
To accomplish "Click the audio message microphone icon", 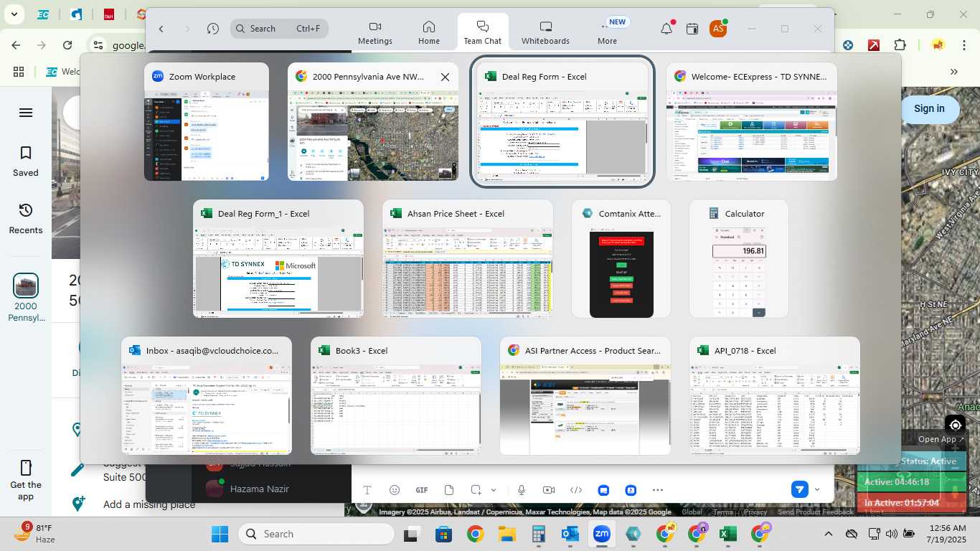I will click(x=522, y=490).
